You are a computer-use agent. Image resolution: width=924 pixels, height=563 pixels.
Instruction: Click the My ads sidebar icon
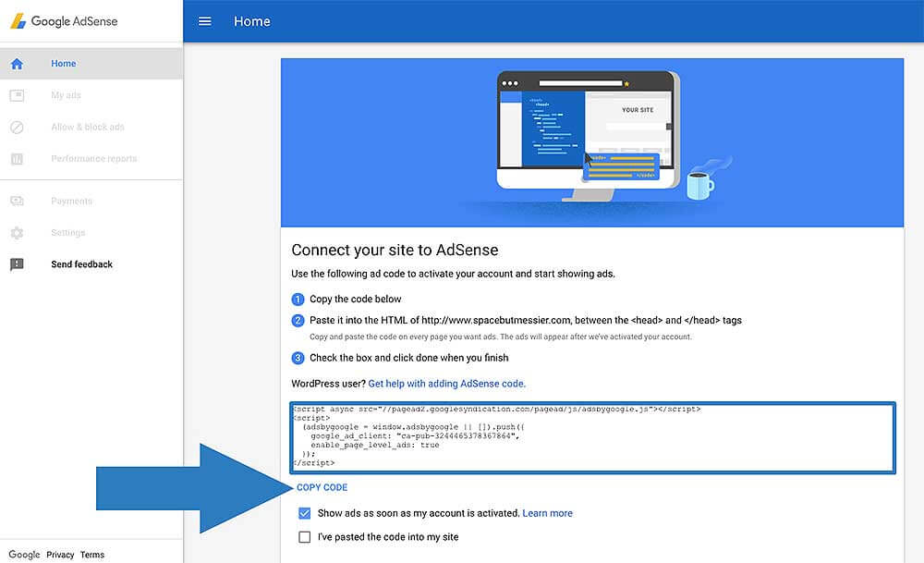pos(17,95)
